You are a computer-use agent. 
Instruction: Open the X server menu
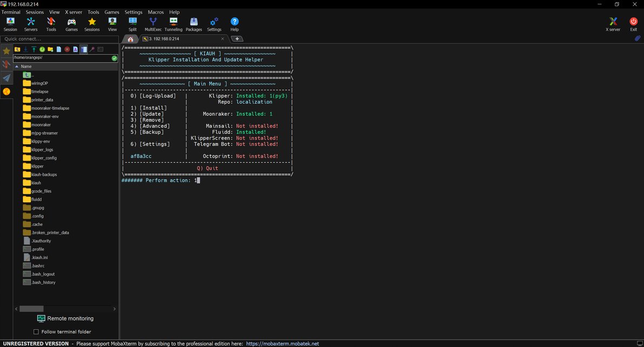pyautogui.click(x=73, y=12)
